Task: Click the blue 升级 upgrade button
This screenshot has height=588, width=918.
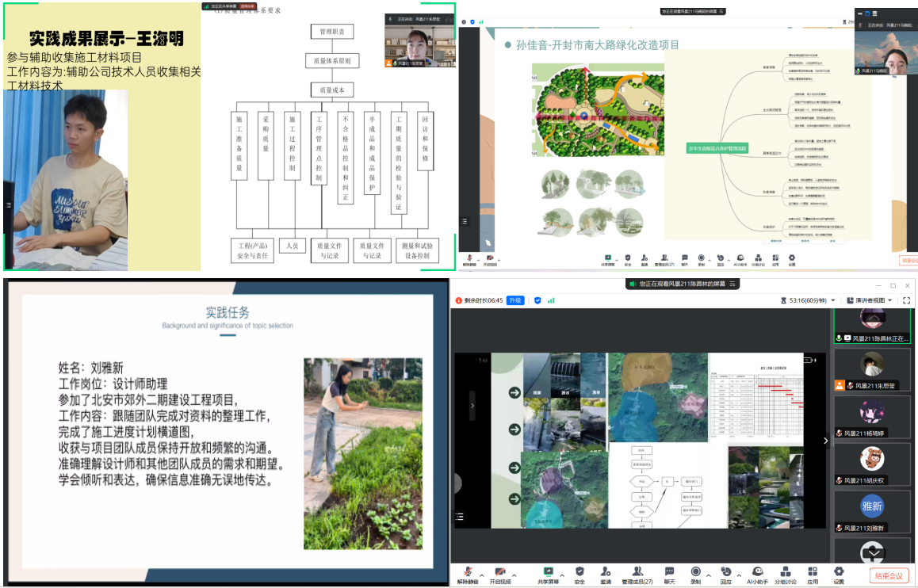Action: [516, 300]
